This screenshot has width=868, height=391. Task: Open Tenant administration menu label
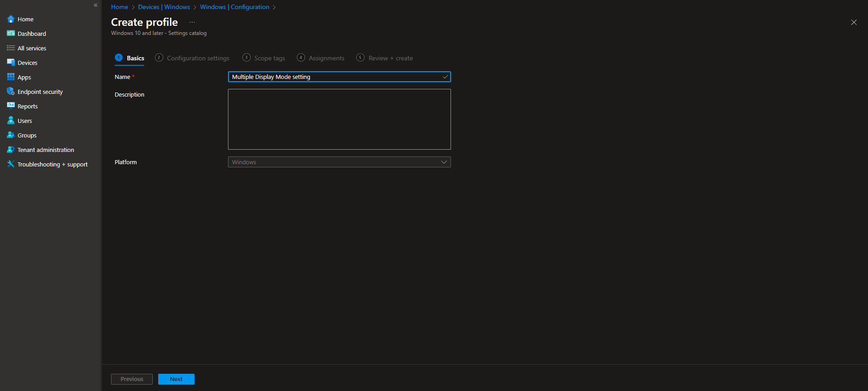pyautogui.click(x=46, y=150)
